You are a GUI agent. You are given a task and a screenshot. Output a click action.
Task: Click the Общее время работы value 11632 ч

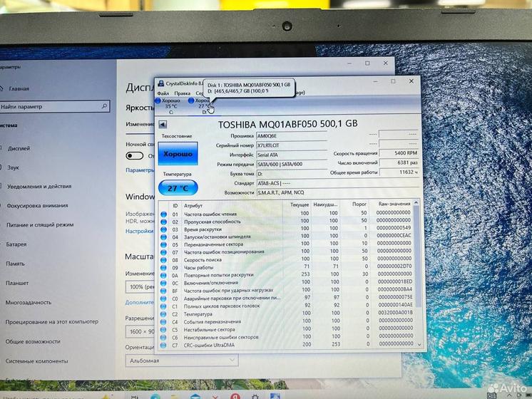(x=399, y=172)
